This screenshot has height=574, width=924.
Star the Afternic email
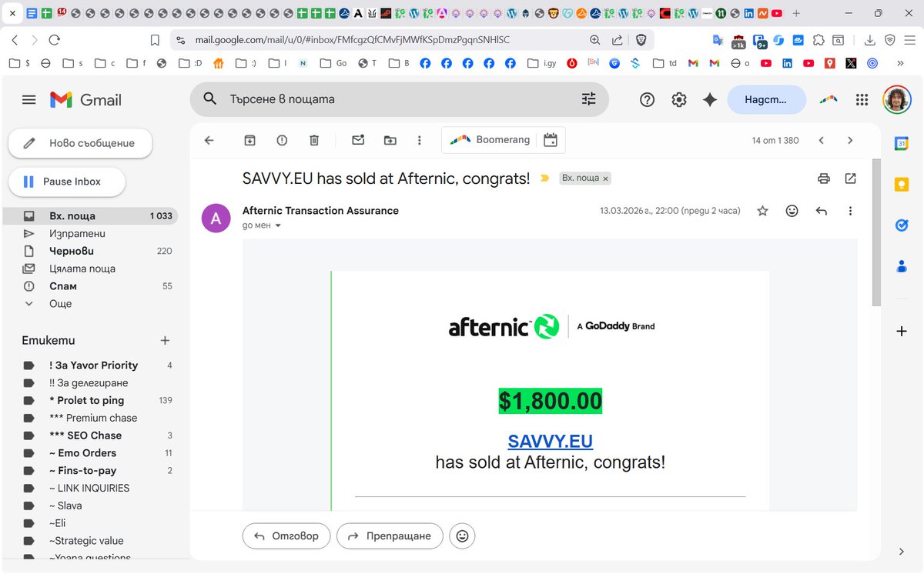coord(762,211)
